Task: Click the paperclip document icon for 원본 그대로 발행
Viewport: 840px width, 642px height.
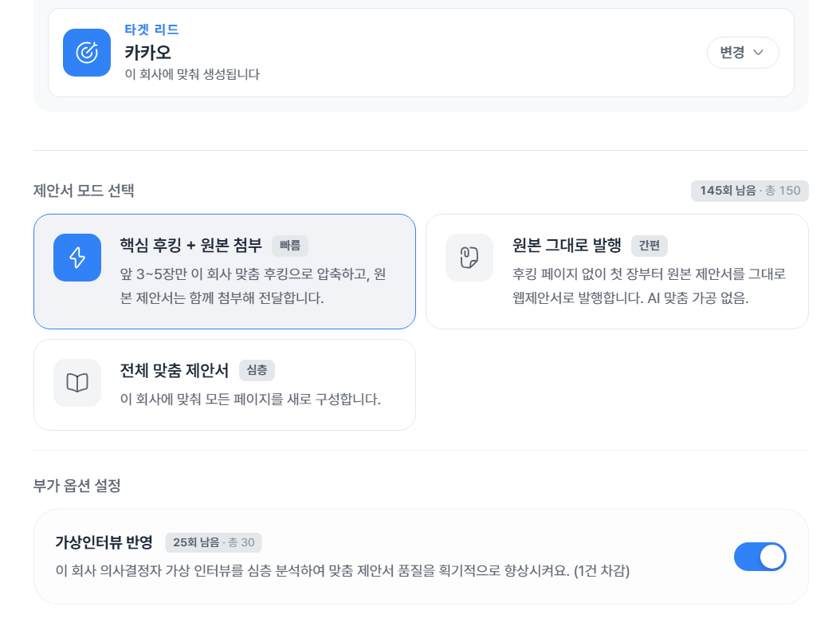Action: click(x=469, y=258)
